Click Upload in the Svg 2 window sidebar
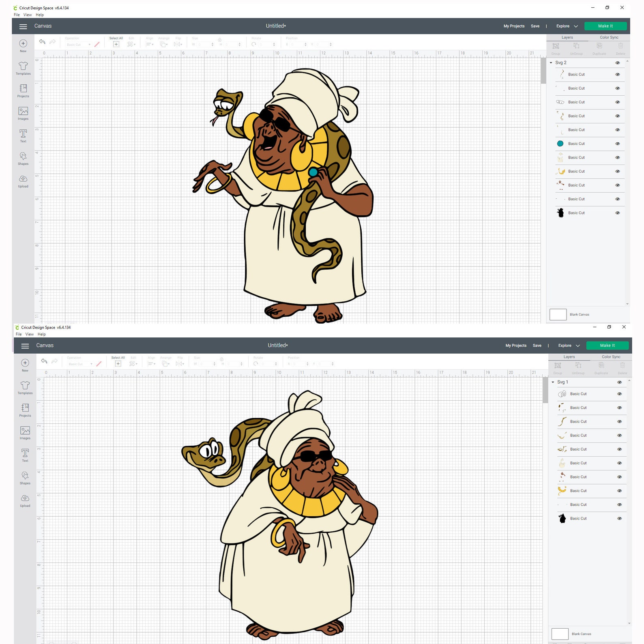The height and width of the screenshot is (644, 644). tap(23, 181)
